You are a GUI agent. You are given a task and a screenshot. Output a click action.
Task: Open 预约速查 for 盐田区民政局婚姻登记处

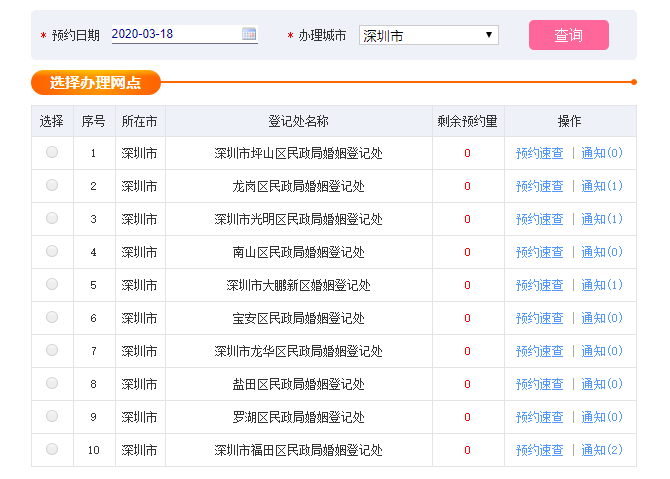539,384
